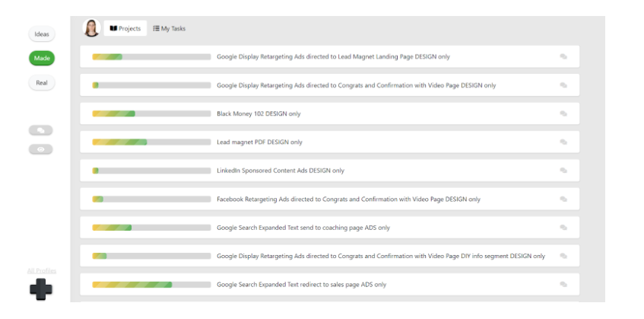Screen dimensions: 644x319
Task: Switch to the Projects tab
Action: tap(125, 28)
